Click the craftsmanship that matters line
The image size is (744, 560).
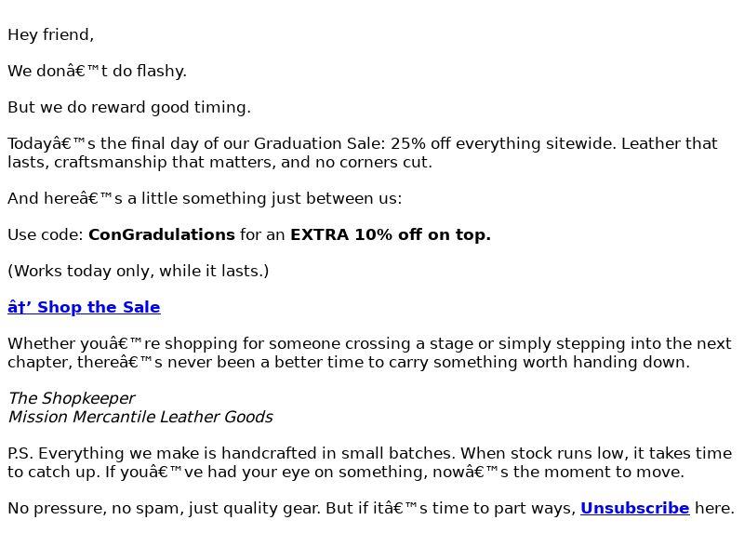tap(220, 162)
